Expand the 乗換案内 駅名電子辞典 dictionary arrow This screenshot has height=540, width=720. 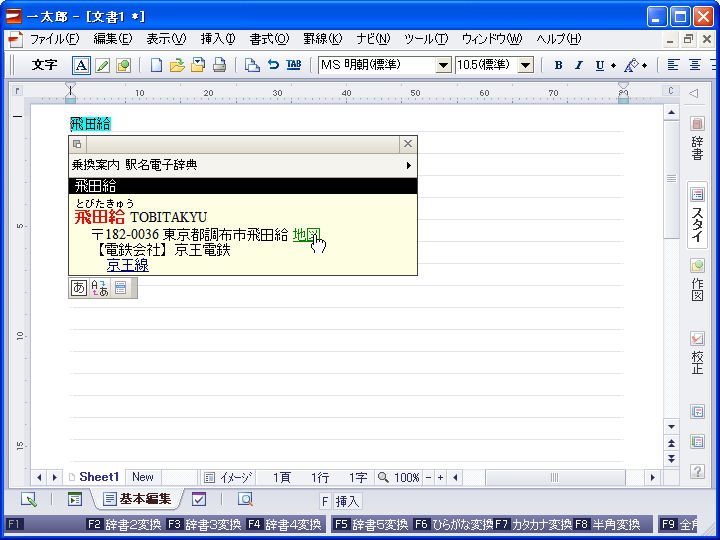coord(408,165)
